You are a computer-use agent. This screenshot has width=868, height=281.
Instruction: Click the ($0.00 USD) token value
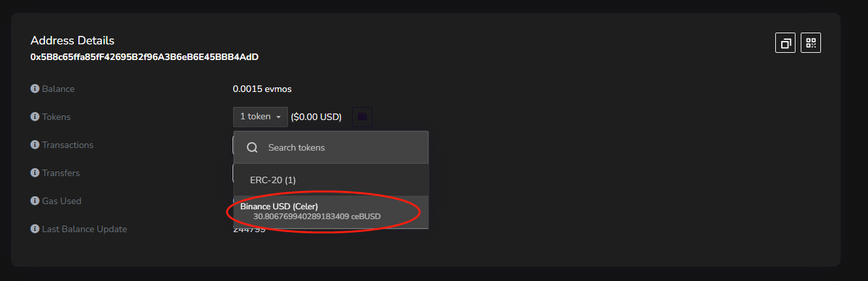click(316, 117)
